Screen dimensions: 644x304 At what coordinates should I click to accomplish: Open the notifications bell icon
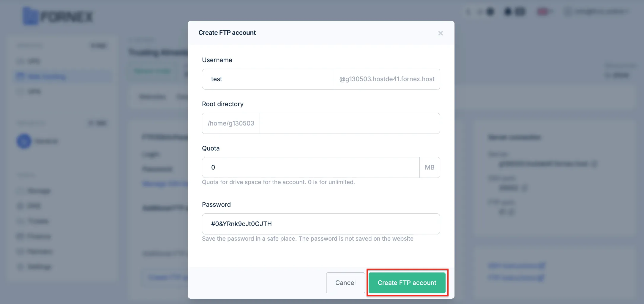[x=508, y=12]
